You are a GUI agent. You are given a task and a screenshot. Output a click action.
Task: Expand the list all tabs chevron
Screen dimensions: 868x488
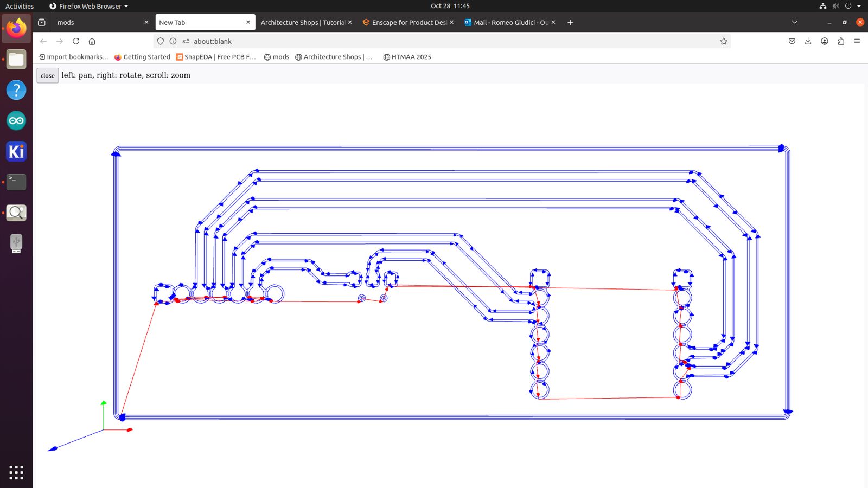[x=794, y=22]
